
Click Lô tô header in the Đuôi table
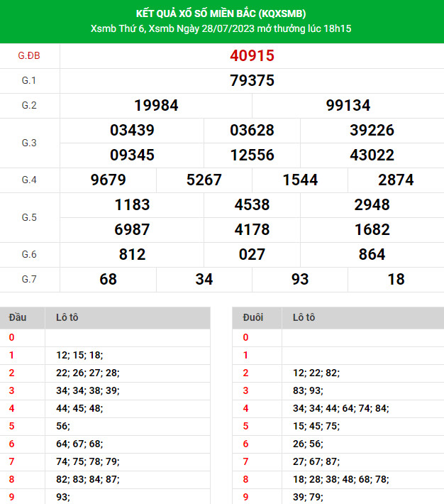pyautogui.click(x=304, y=317)
